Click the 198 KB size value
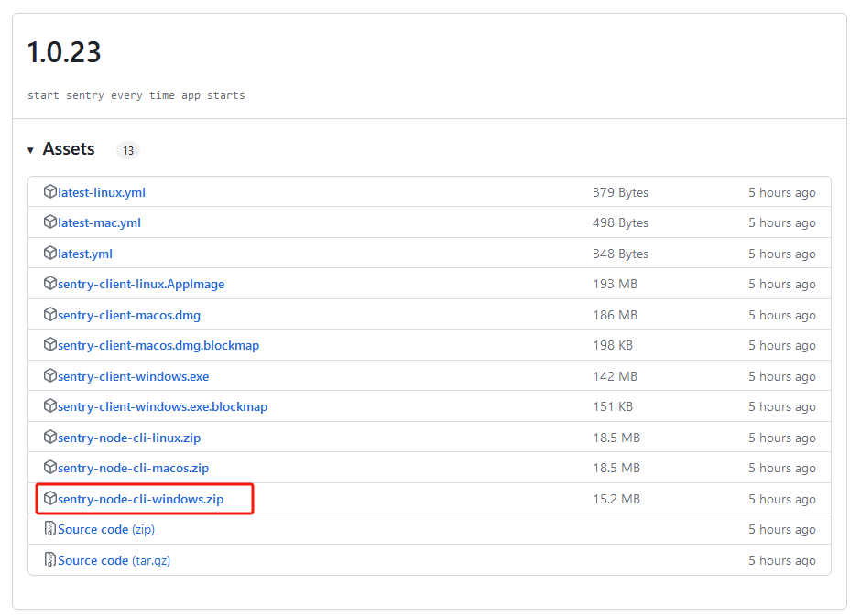This screenshot has height=616, width=850. [x=613, y=345]
